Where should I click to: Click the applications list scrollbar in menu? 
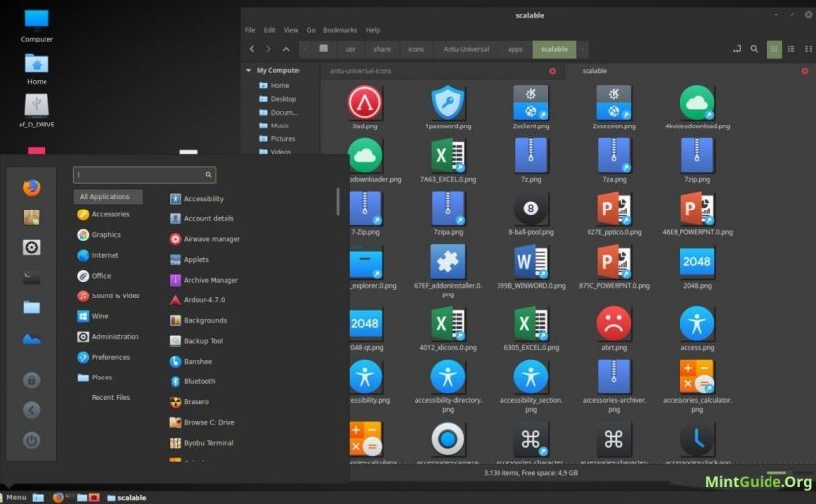(x=338, y=202)
